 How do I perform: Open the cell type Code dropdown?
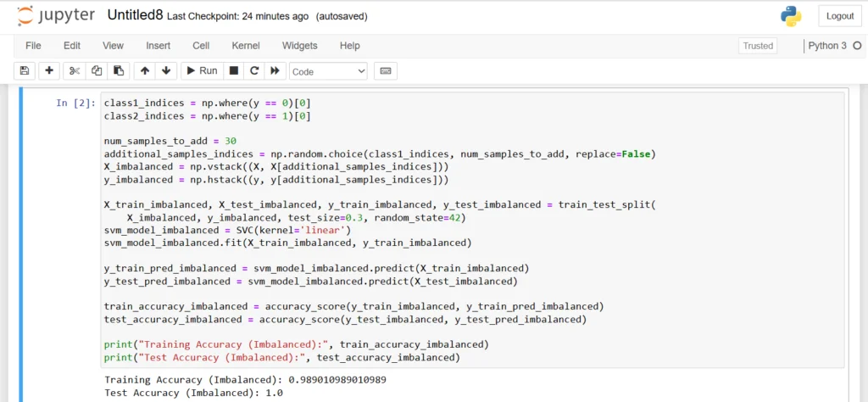(329, 71)
